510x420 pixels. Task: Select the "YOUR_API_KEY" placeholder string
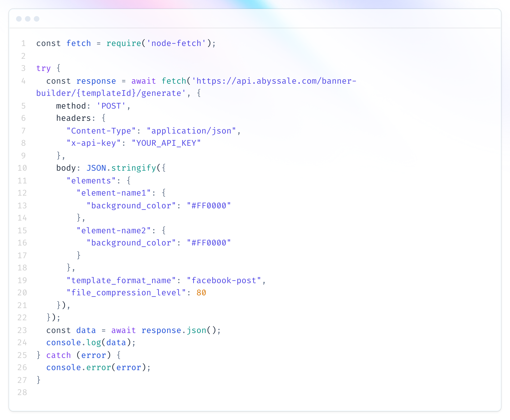pos(166,143)
